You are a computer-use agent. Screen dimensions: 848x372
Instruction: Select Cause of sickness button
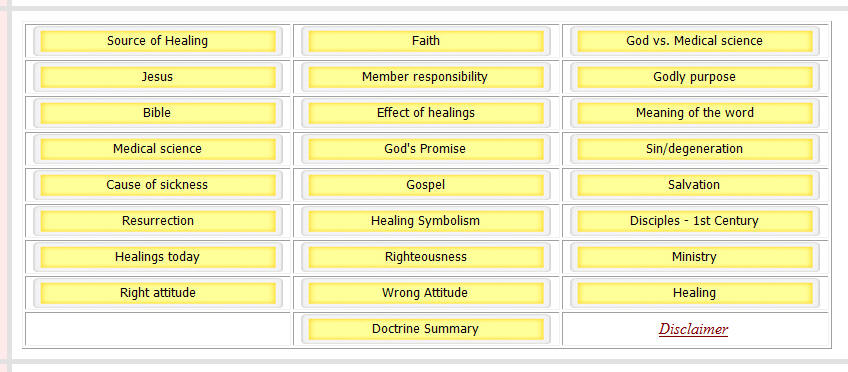point(157,185)
